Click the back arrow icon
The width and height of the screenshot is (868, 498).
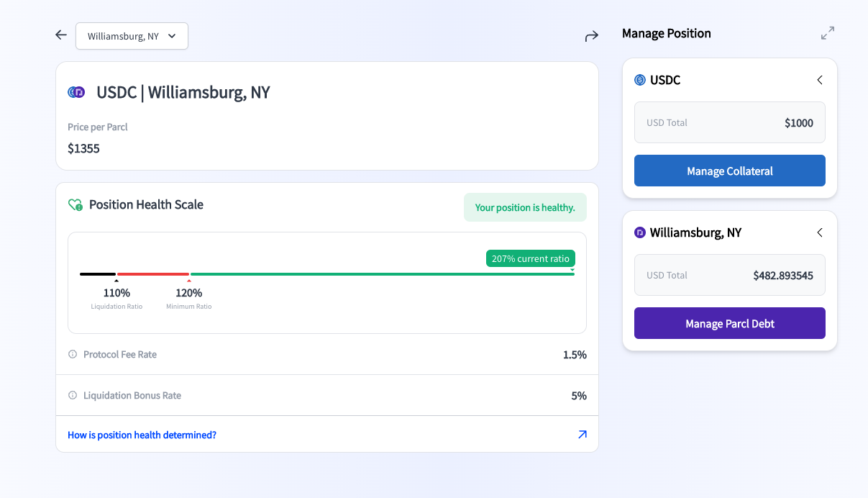pos(61,35)
